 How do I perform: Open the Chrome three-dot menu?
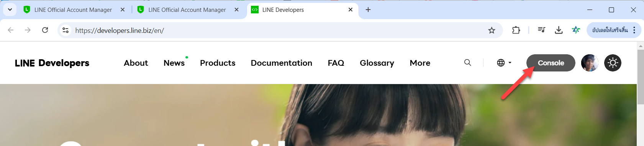(634, 30)
